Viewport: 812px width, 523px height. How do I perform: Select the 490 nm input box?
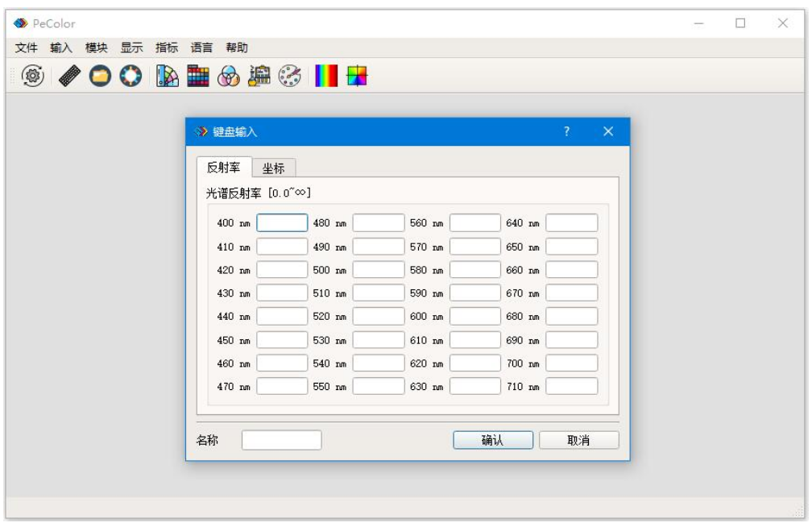[379, 247]
